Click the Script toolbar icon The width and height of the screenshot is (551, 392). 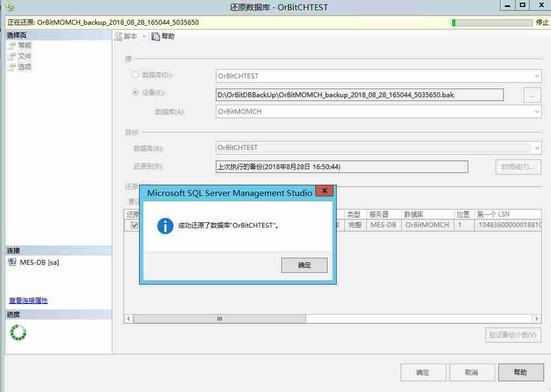click(119, 36)
